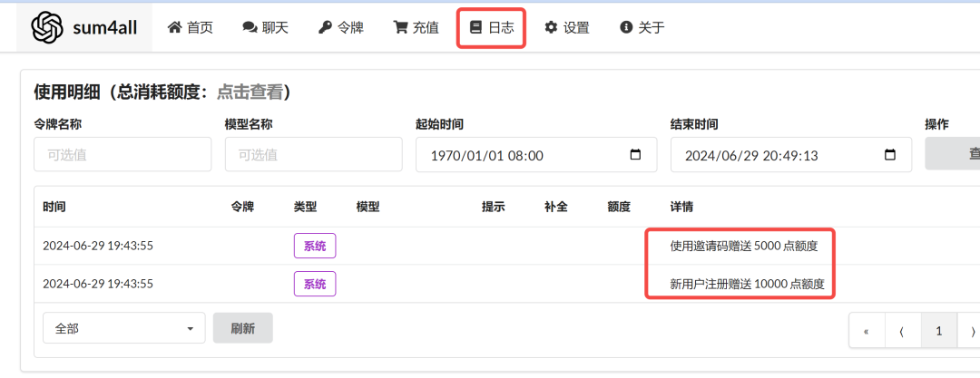Click 点击查看 to reveal total consumption
Screen dimensions: 980x378
(250, 92)
